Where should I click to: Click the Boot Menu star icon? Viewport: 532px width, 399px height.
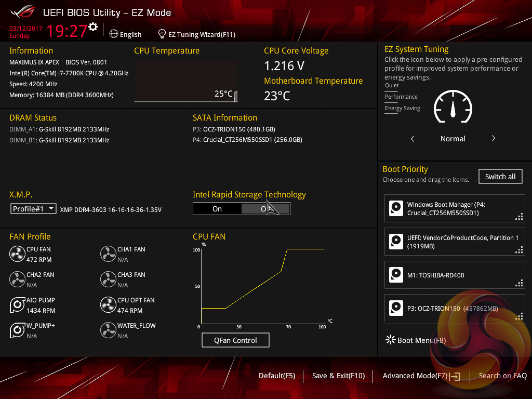pos(391,340)
